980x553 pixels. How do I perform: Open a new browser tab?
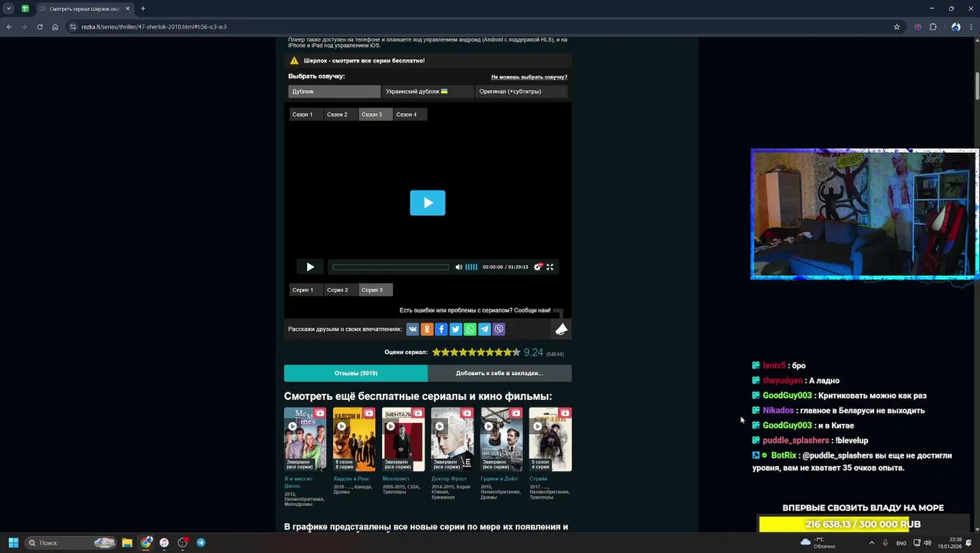coord(143,8)
